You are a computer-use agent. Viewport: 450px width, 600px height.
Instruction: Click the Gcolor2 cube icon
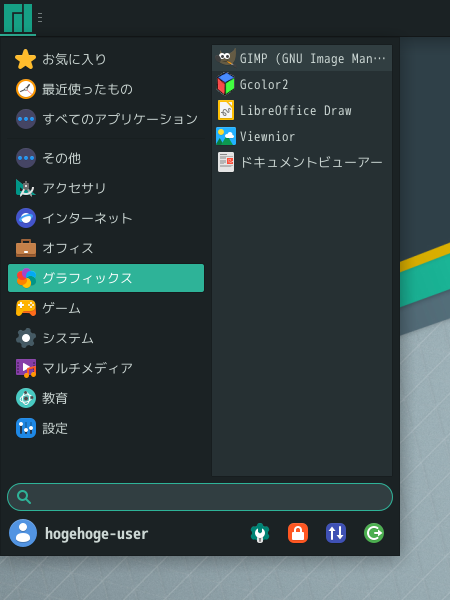[226, 84]
